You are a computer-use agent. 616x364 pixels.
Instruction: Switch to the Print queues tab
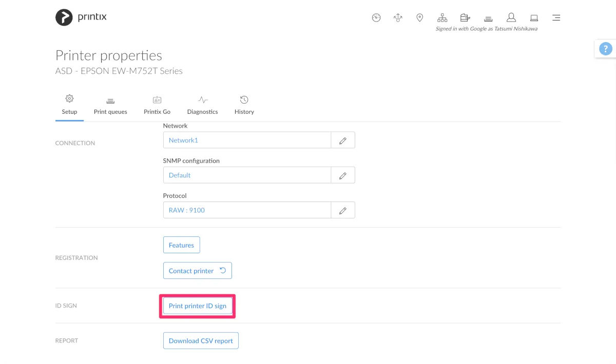click(110, 105)
